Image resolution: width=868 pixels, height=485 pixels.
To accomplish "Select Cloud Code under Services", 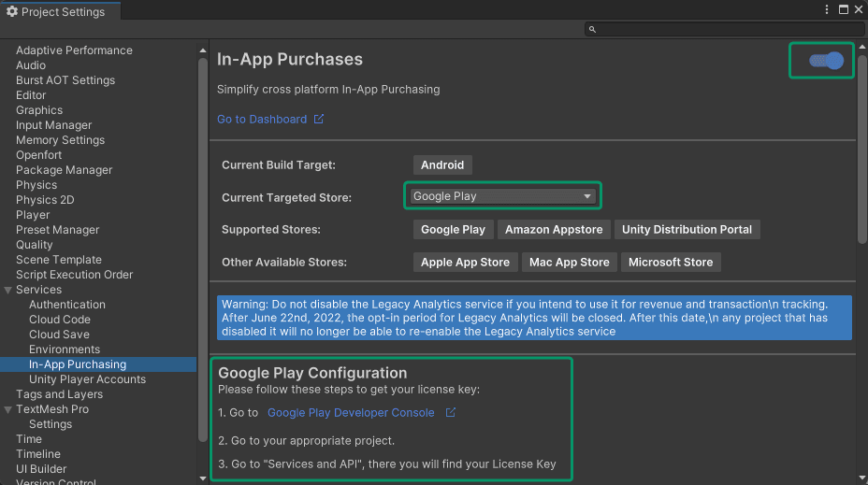I will (59, 319).
